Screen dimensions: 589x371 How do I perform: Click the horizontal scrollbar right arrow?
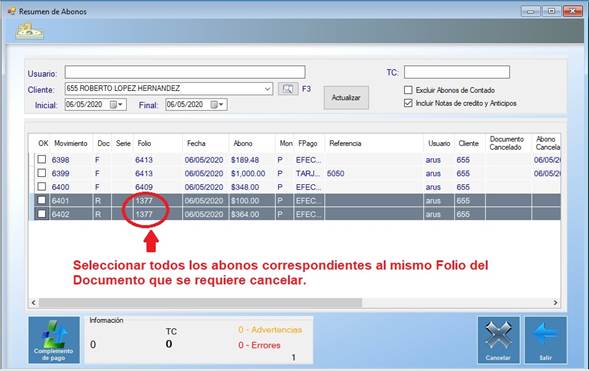click(x=555, y=303)
